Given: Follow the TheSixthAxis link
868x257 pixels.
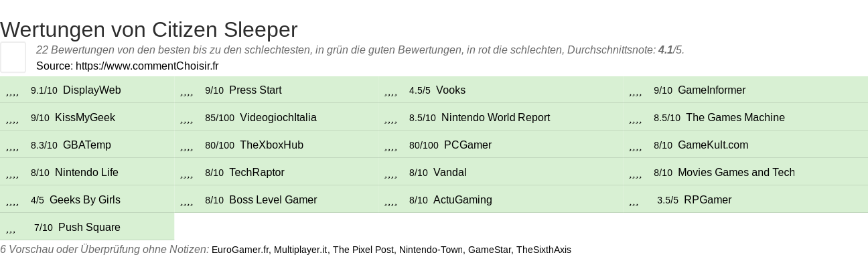Looking at the screenshot, I should click(543, 250).
